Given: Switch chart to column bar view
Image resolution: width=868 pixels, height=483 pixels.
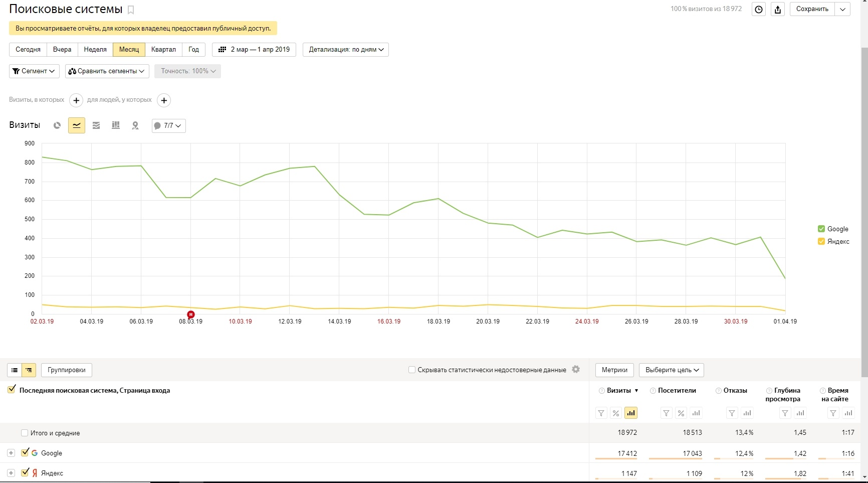Looking at the screenshot, I should tap(116, 125).
